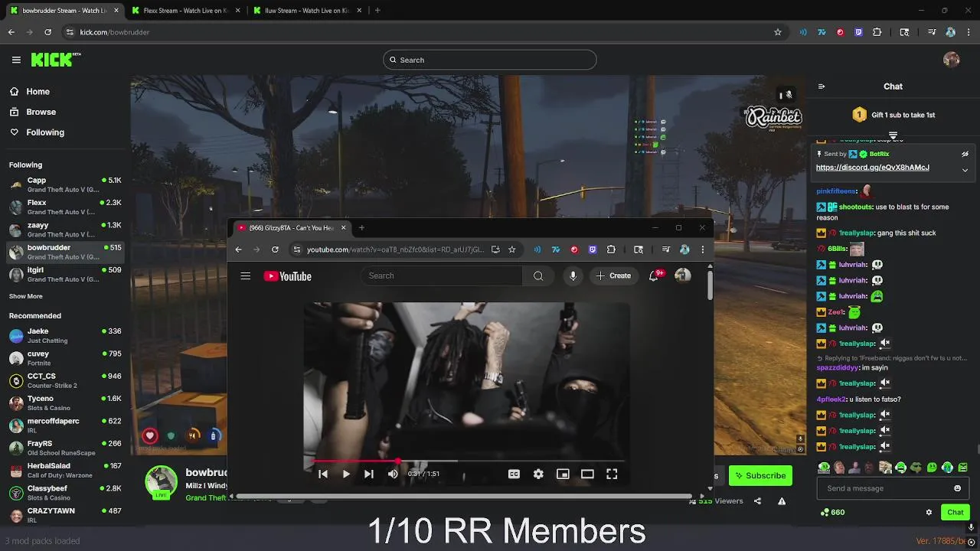Go to previous YouTube video
Viewport: 980px width, 551px height.
[323, 474]
